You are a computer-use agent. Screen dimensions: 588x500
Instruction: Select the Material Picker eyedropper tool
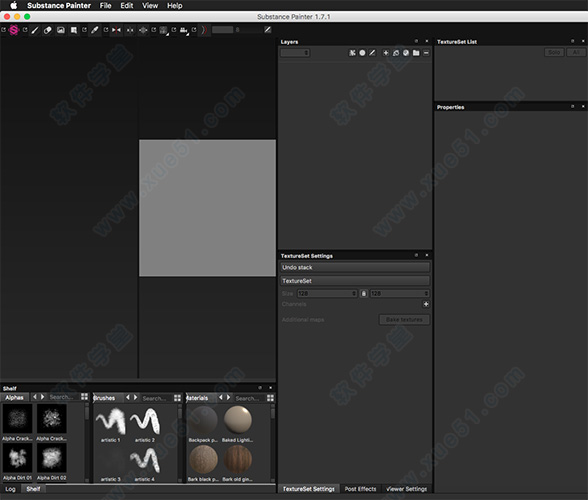[95, 30]
